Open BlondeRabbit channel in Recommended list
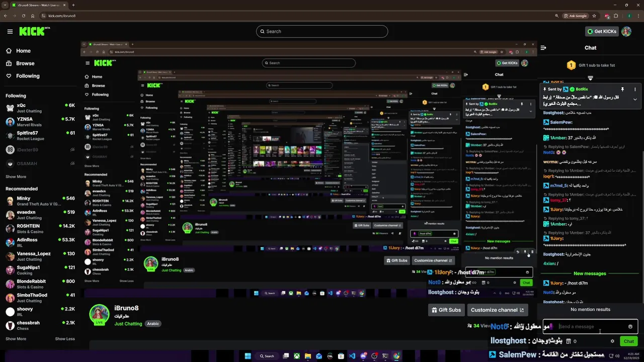Screen dimensions: 644x362 (40, 284)
